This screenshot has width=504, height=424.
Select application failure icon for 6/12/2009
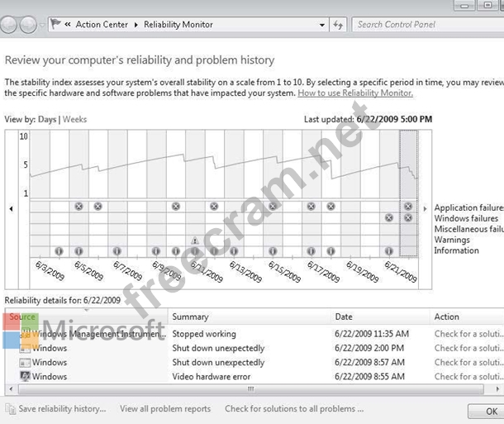[214, 207]
